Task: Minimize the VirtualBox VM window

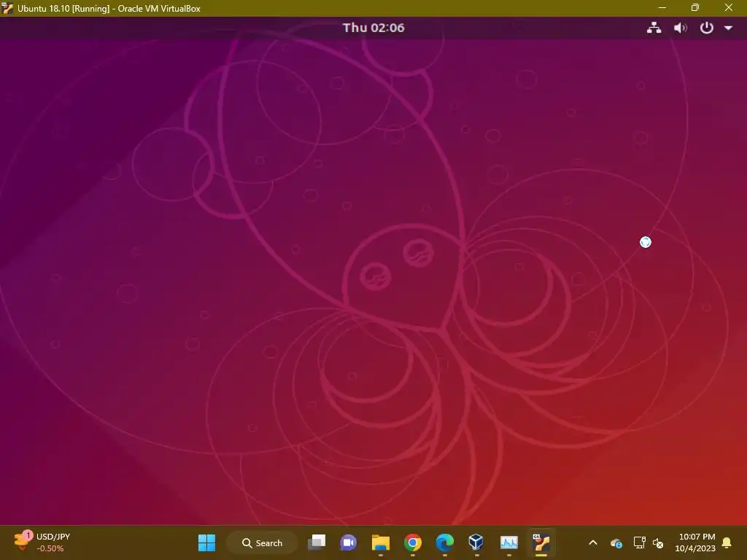Action: [662, 7]
